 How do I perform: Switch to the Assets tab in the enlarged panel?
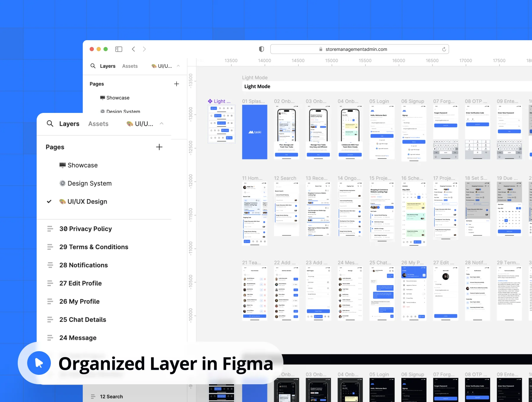pos(98,124)
